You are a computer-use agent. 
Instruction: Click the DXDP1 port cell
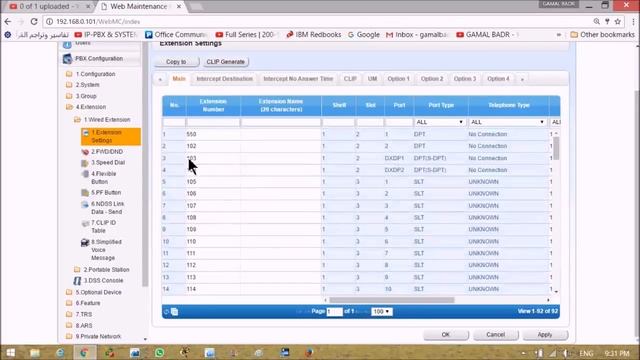pos(399,158)
